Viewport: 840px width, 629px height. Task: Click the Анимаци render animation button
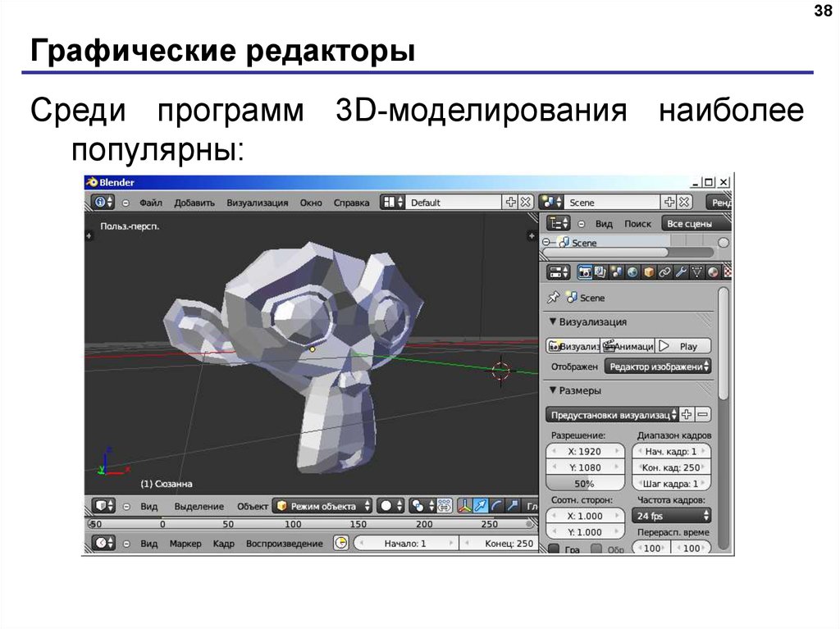tap(628, 346)
